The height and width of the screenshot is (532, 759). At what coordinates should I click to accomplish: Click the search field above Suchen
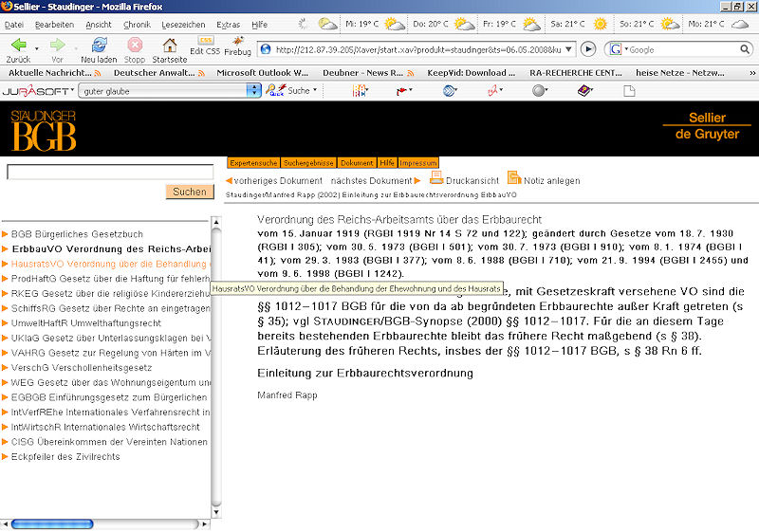click(110, 173)
